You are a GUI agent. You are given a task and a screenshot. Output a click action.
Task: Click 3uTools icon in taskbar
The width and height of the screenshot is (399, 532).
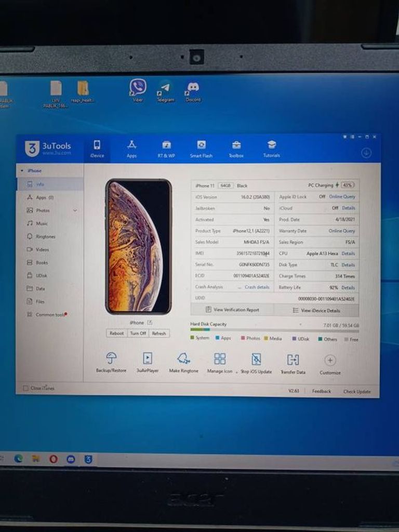pyautogui.click(x=88, y=459)
